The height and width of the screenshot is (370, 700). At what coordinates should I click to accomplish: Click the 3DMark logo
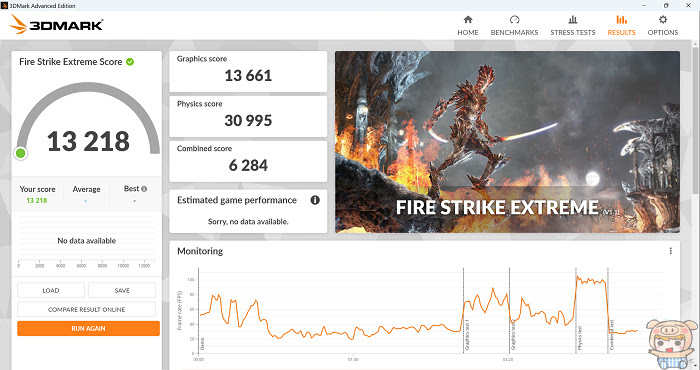pyautogui.click(x=56, y=25)
